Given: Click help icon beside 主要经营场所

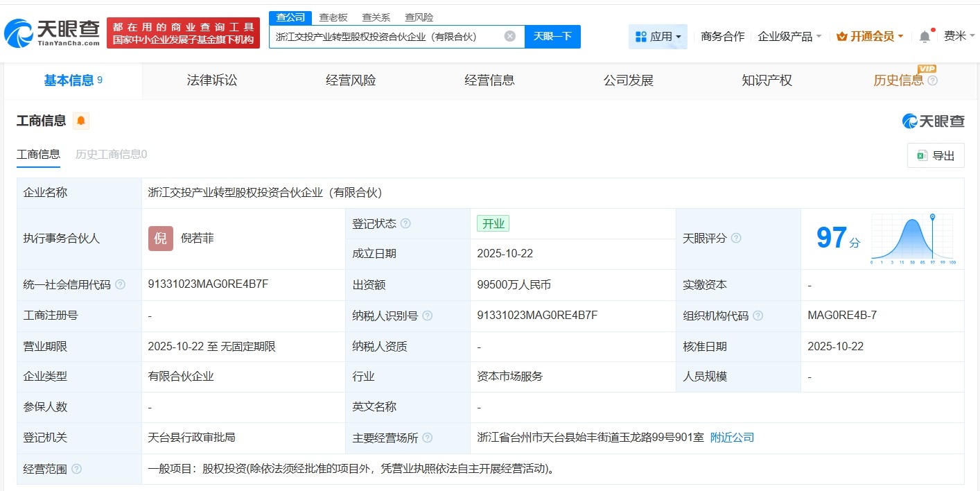Looking at the screenshot, I should [428, 438].
